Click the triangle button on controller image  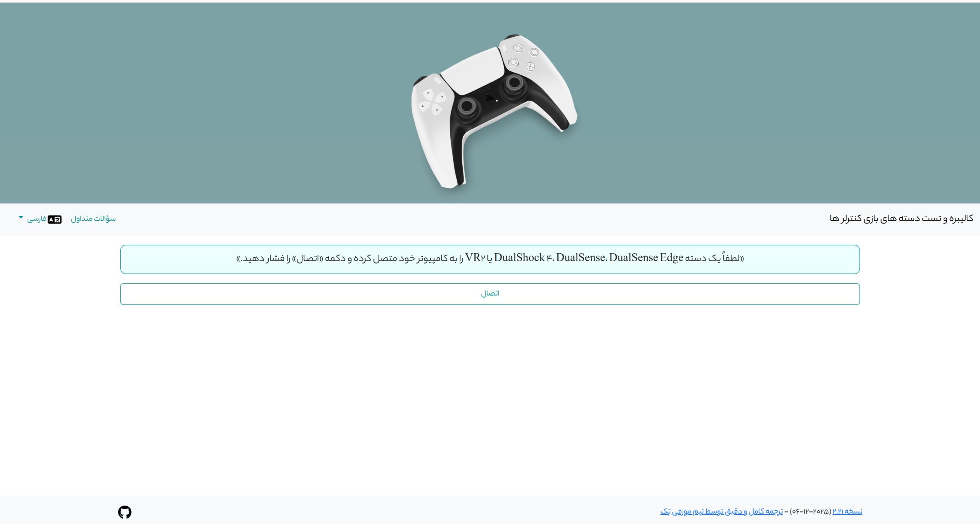(x=518, y=48)
